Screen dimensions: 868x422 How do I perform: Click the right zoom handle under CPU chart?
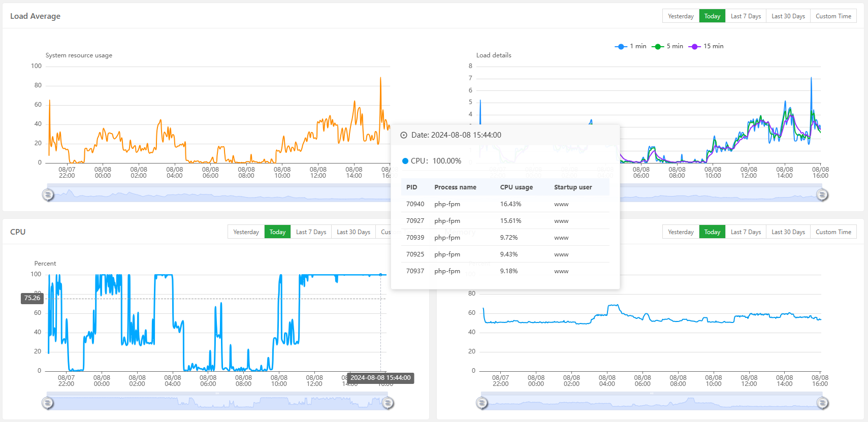tap(388, 403)
